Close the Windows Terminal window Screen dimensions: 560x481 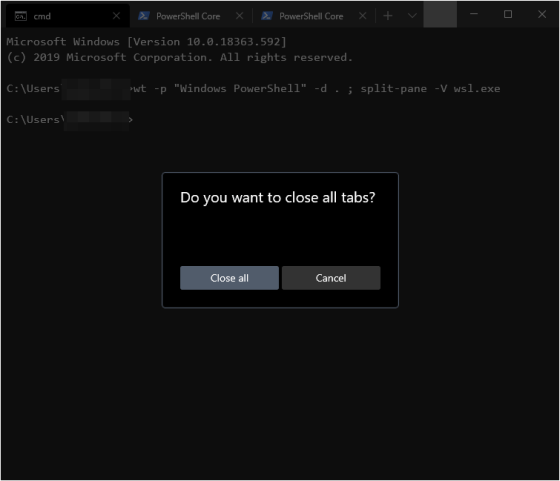click(542, 14)
